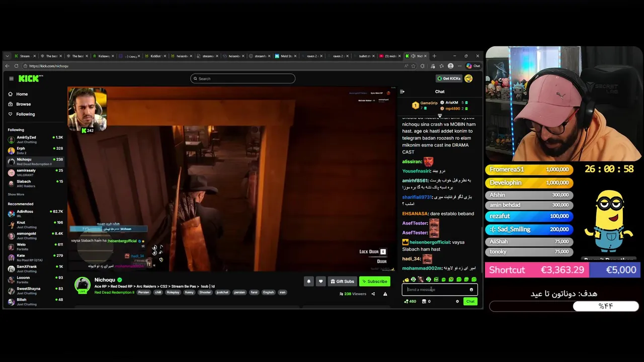Click the report warning triangle icon
This screenshot has height=362, width=644.
[x=385, y=294]
